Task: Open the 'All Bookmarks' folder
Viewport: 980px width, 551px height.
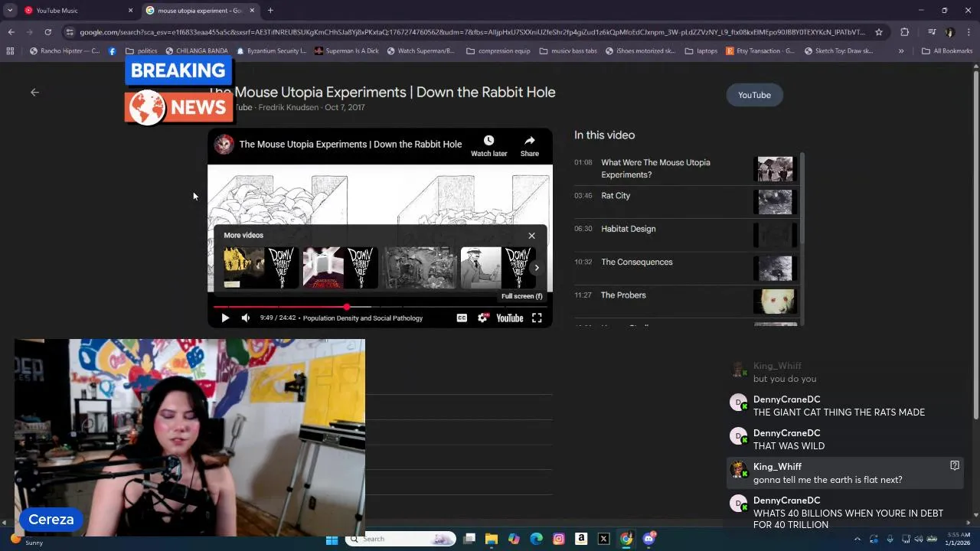Action: pyautogui.click(x=947, y=51)
